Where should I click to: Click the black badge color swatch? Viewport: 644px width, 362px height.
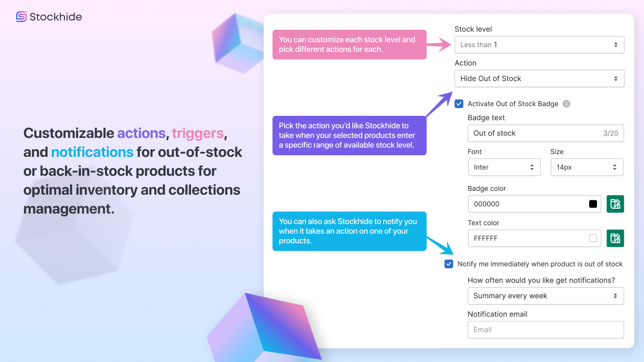point(592,204)
